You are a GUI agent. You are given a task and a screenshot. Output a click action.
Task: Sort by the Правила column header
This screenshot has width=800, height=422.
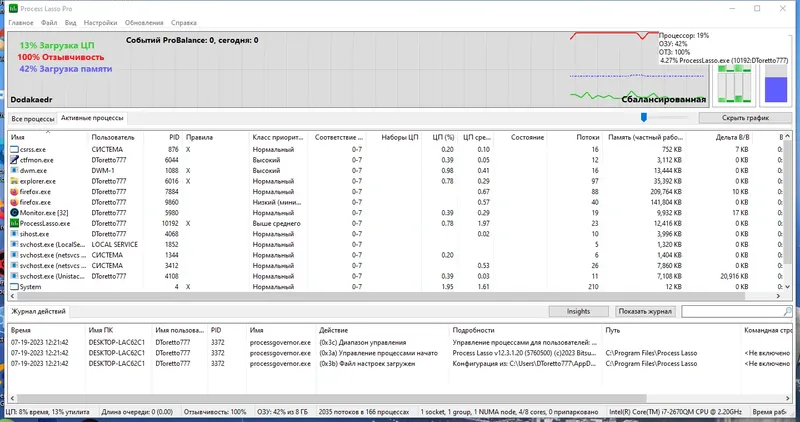(x=216, y=137)
